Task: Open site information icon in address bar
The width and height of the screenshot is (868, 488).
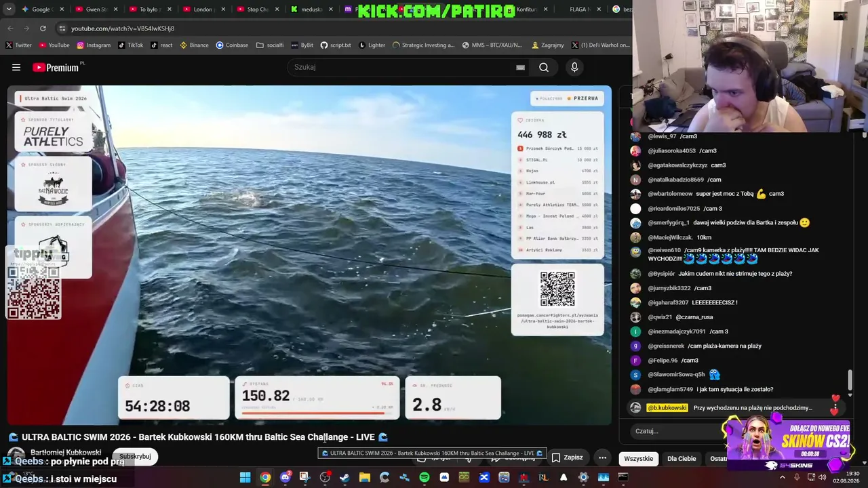Action: tap(62, 28)
